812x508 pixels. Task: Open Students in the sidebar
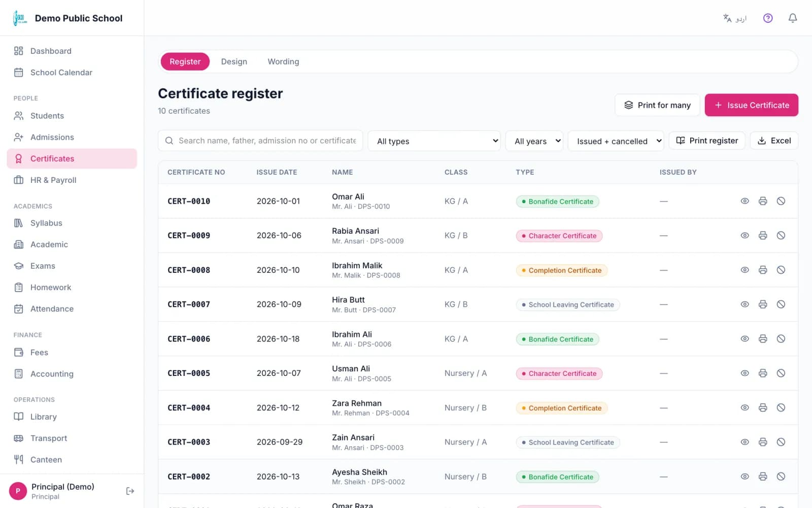coord(72,116)
